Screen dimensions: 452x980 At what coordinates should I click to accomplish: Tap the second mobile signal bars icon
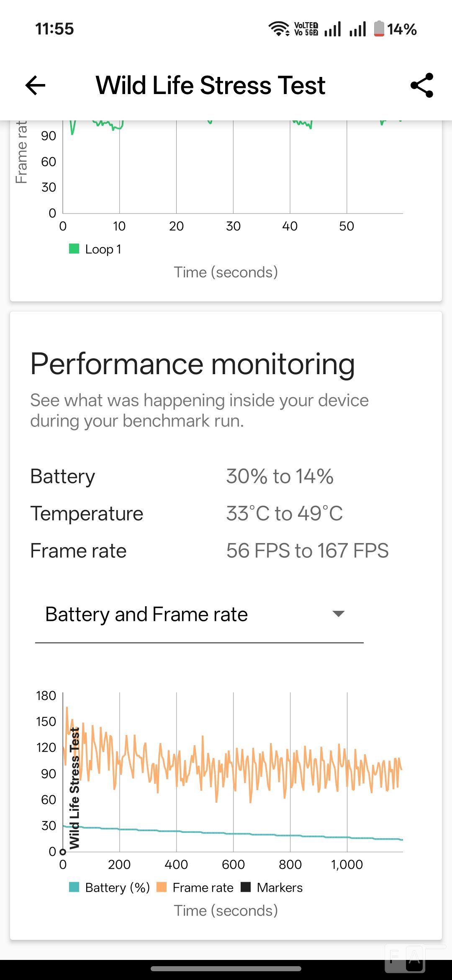click(x=358, y=29)
